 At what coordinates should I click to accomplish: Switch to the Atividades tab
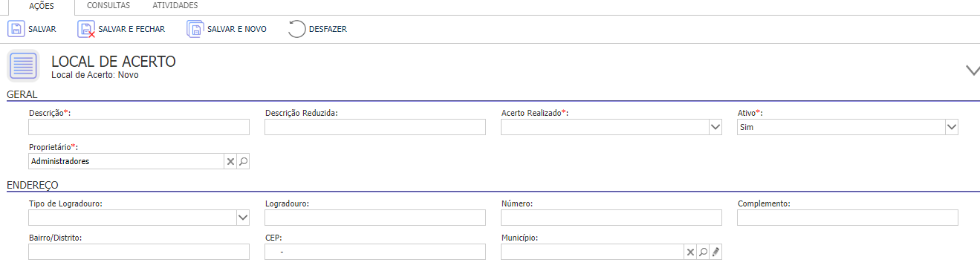pos(175,6)
